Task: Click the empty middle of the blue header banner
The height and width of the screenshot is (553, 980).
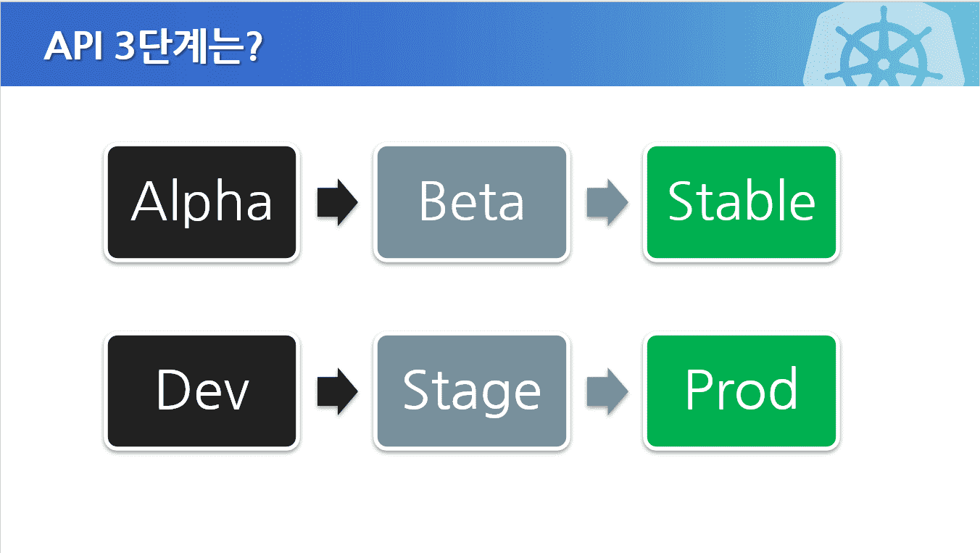Action: (x=507, y=43)
